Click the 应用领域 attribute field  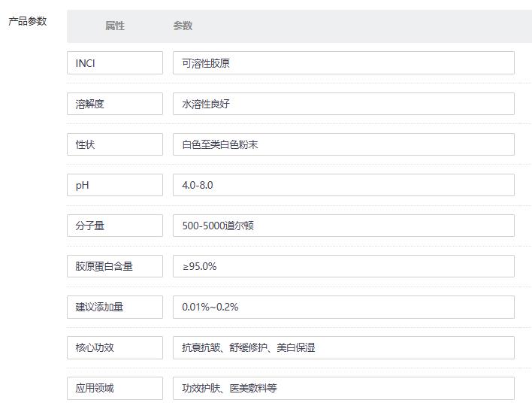point(114,388)
